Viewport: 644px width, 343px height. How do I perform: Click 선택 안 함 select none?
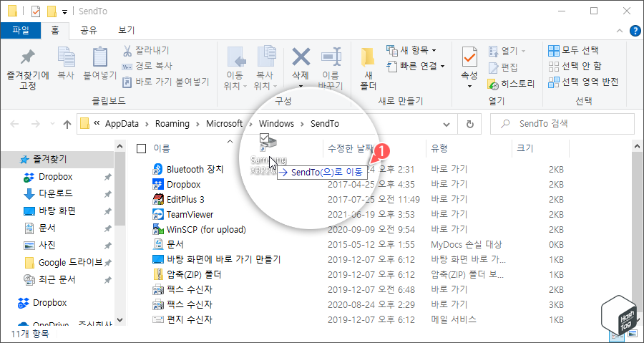coord(575,66)
